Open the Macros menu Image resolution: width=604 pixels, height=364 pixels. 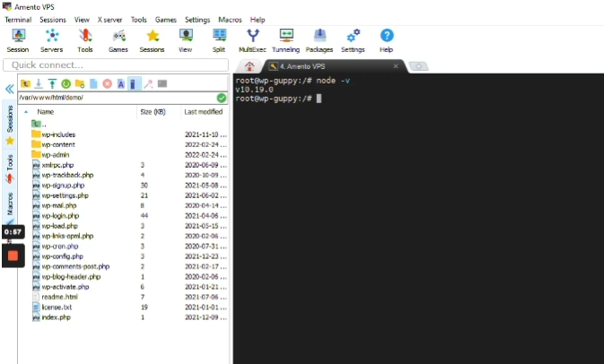click(x=229, y=19)
